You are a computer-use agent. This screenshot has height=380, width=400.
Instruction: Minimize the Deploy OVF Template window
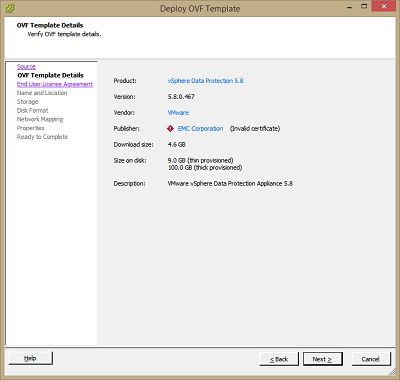pyautogui.click(x=349, y=7)
